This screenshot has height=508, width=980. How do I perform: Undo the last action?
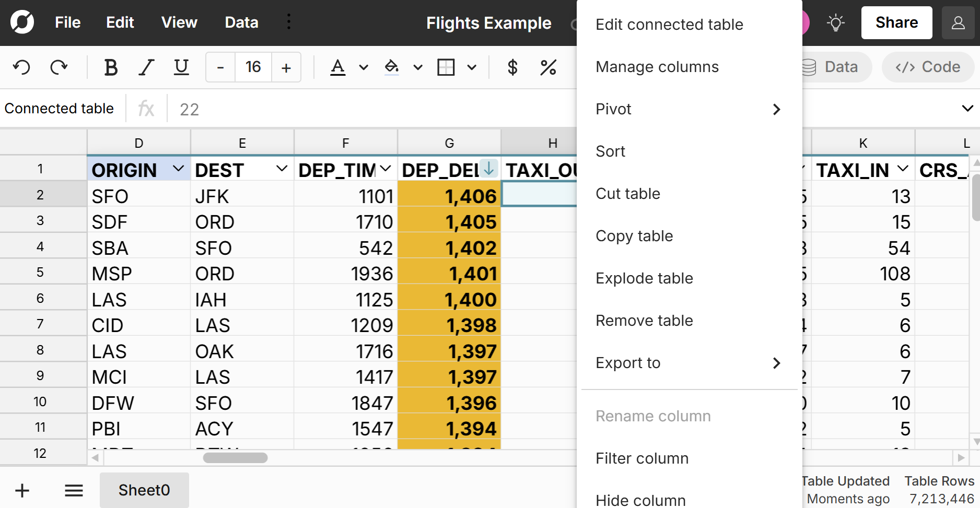pyautogui.click(x=21, y=67)
